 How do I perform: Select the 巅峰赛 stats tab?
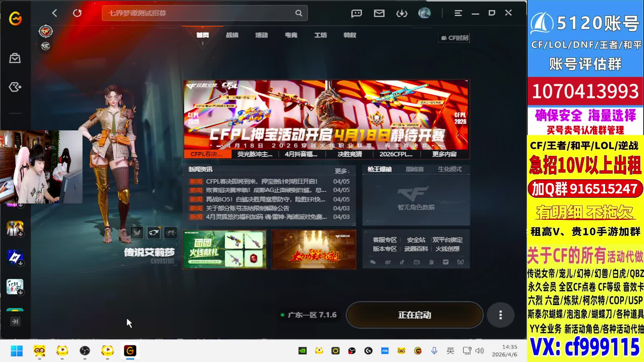415,169
